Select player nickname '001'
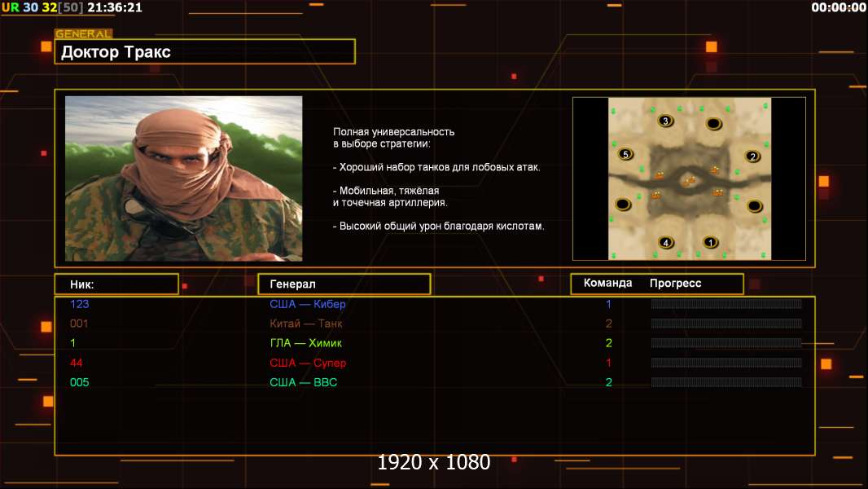868x489 pixels. (x=79, y=324)
